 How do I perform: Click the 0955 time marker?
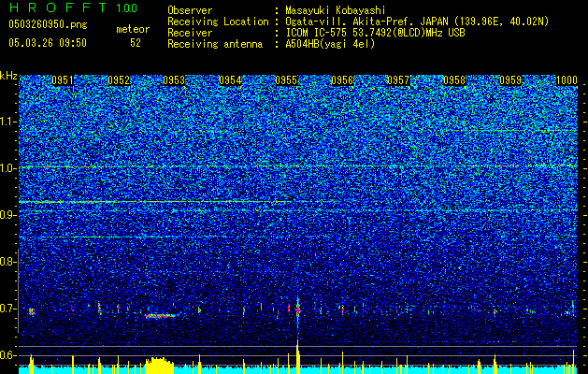286,80
